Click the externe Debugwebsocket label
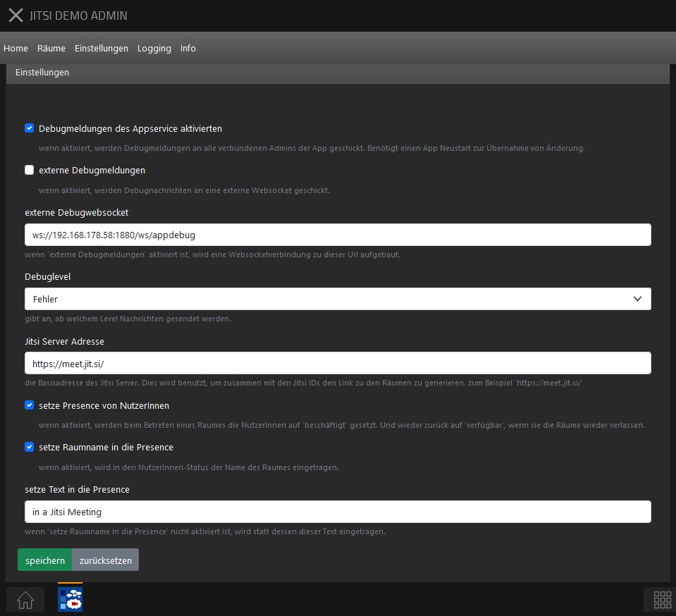The width and height of the screenshot is (676, 616). (77, 213)
